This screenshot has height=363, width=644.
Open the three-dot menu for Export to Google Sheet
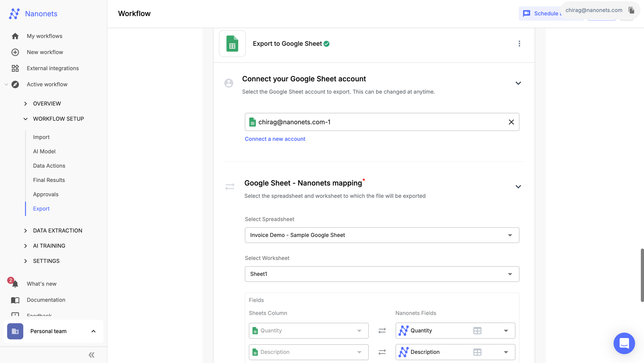519,44
